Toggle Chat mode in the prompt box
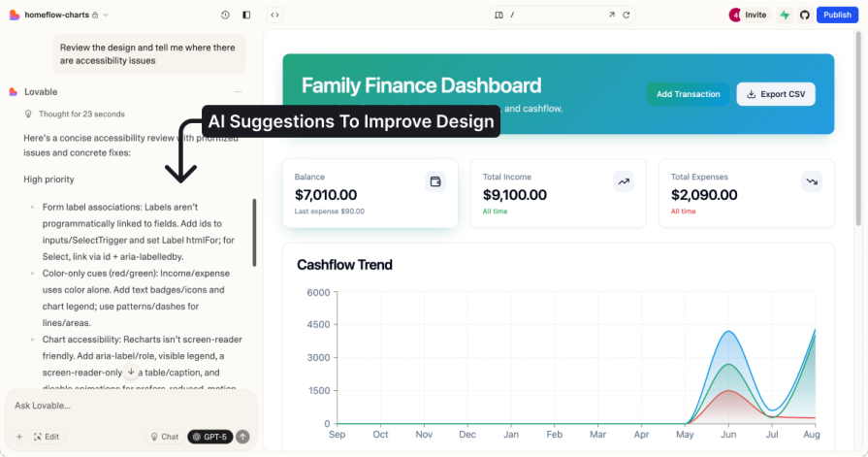 tap(164, 437)
